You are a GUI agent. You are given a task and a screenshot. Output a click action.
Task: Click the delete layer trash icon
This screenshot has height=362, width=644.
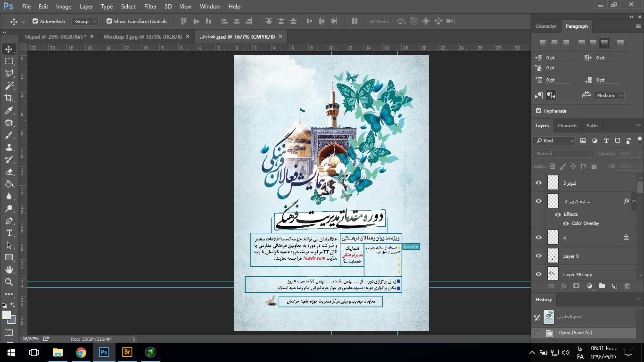[x=627, y=286]
